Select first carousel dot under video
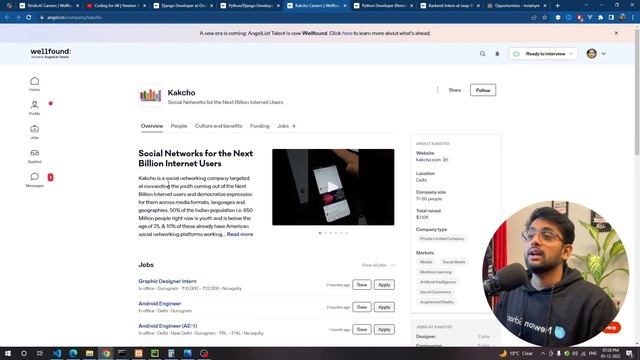 coord(320,233)
